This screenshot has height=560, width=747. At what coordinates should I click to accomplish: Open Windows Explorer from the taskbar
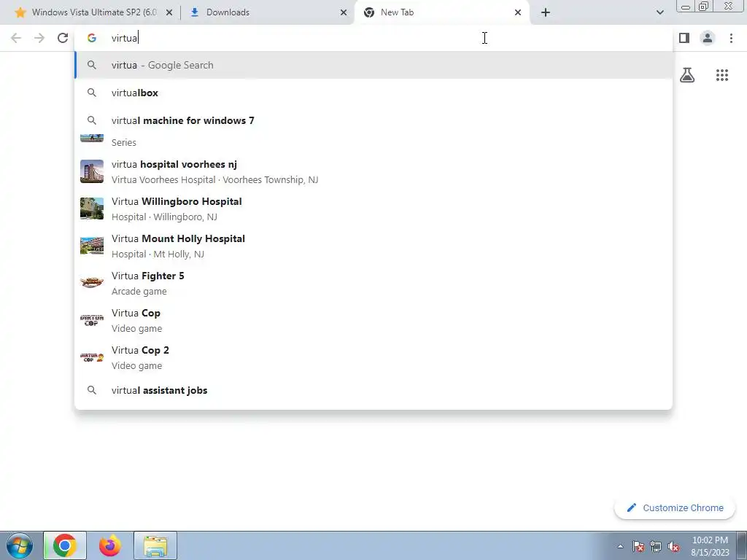pos(155,545)
